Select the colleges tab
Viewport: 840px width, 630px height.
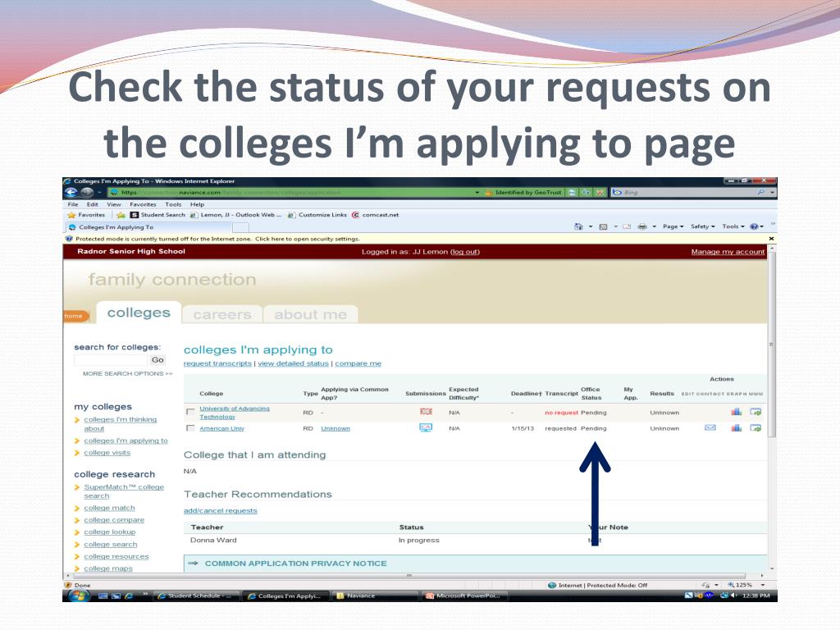(138, 313)
